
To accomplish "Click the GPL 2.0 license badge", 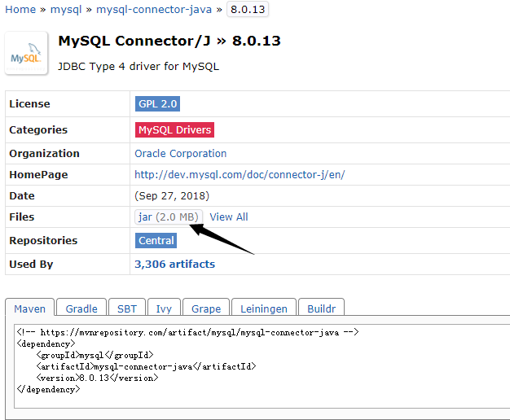I will [157, 103].
